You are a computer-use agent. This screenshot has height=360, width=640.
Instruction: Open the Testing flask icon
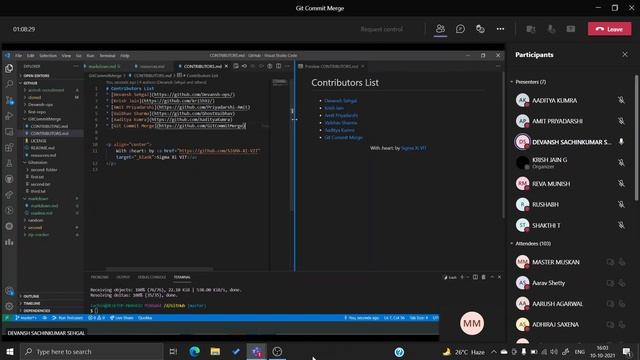tap(9, 164)
